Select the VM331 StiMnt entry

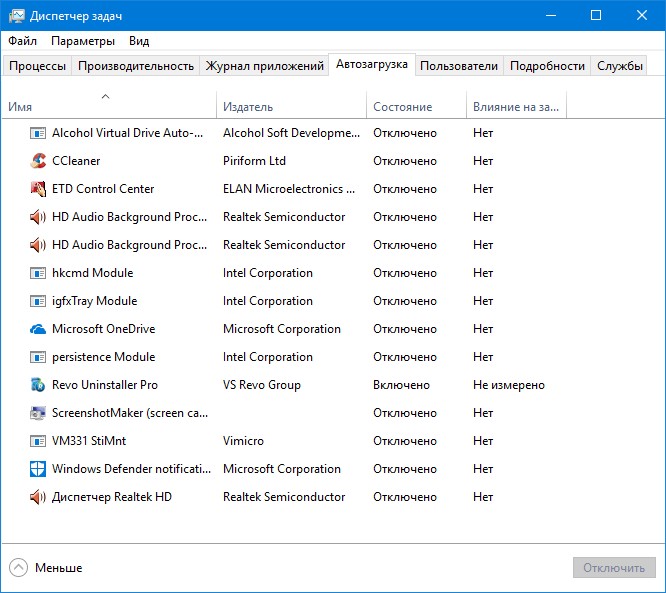tap(89, 441)
